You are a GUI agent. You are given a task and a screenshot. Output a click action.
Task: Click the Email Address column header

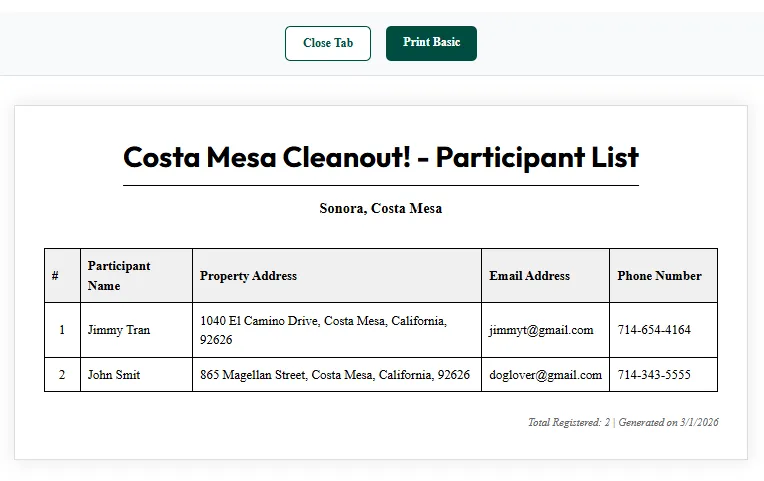pyautogui.click(x=545, y=276)
